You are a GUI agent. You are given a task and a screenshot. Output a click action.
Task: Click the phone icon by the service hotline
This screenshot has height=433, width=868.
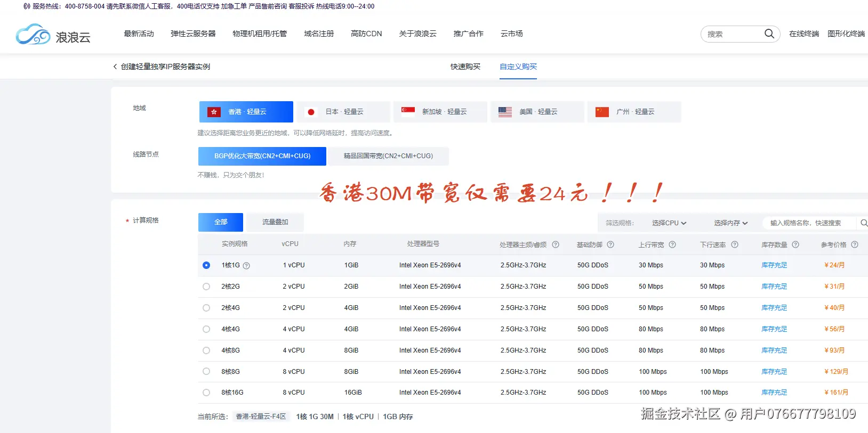(x=27, y=6)
